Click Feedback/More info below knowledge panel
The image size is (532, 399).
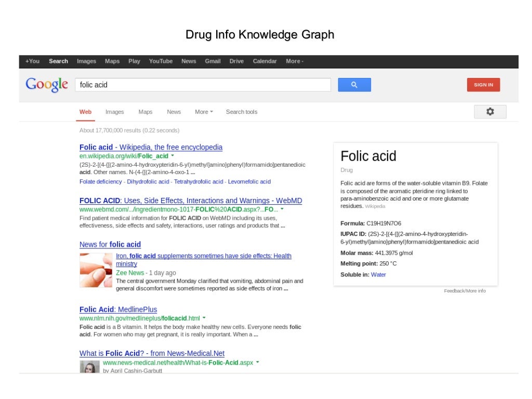[465, 291]
